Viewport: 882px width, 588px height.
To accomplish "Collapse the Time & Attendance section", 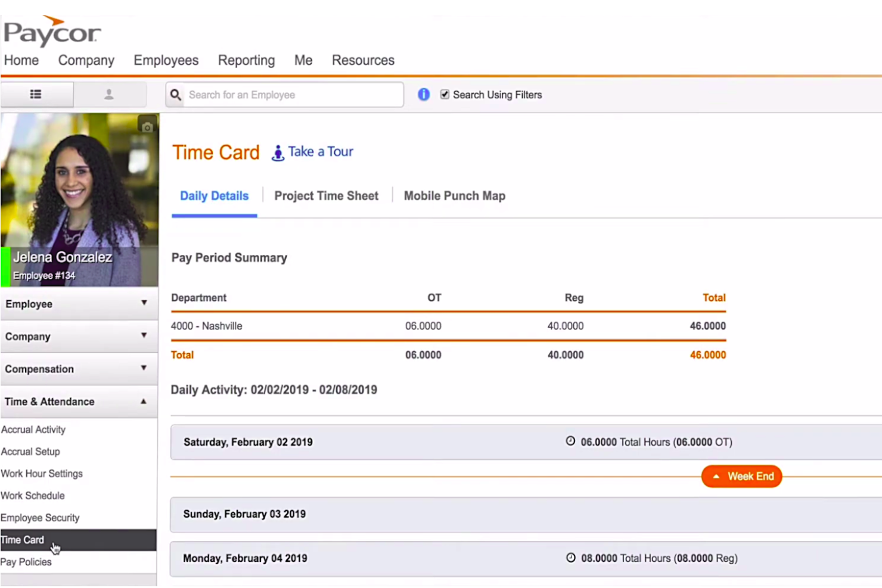I will (x=79, y=402).
